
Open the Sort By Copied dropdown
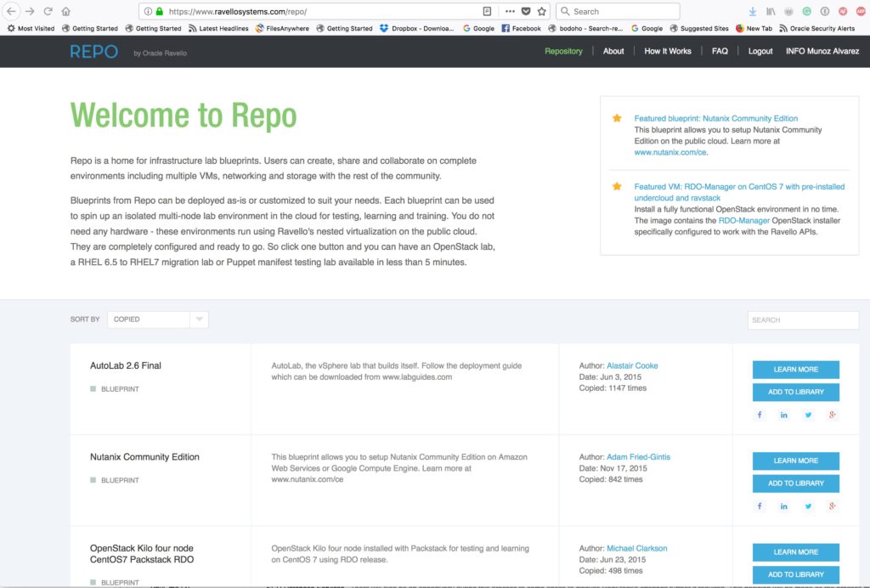[157, 319]
